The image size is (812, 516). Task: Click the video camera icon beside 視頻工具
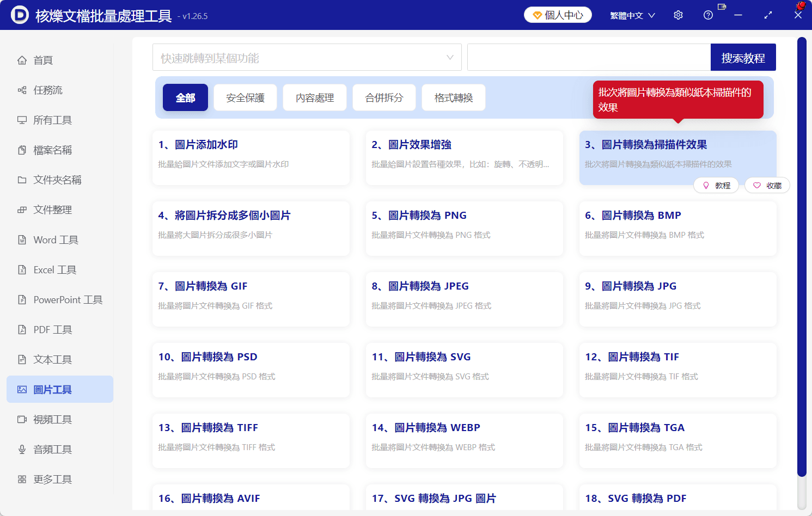click(22, 420)
